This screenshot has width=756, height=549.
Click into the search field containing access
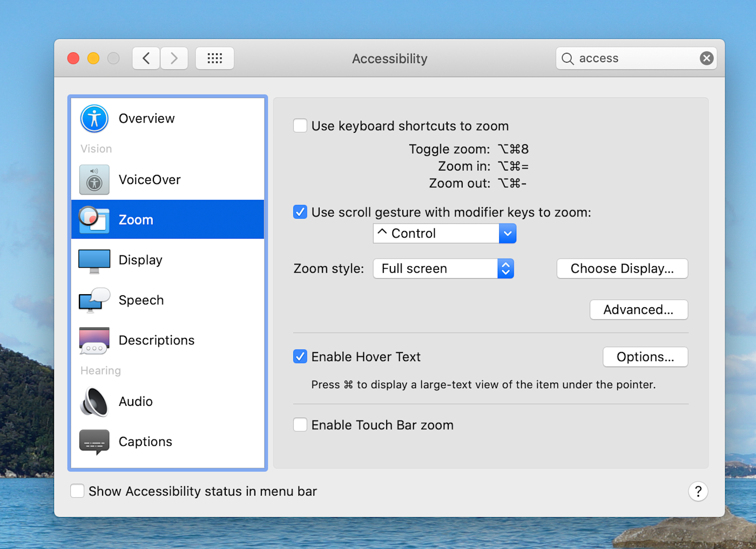pos(637,58)
